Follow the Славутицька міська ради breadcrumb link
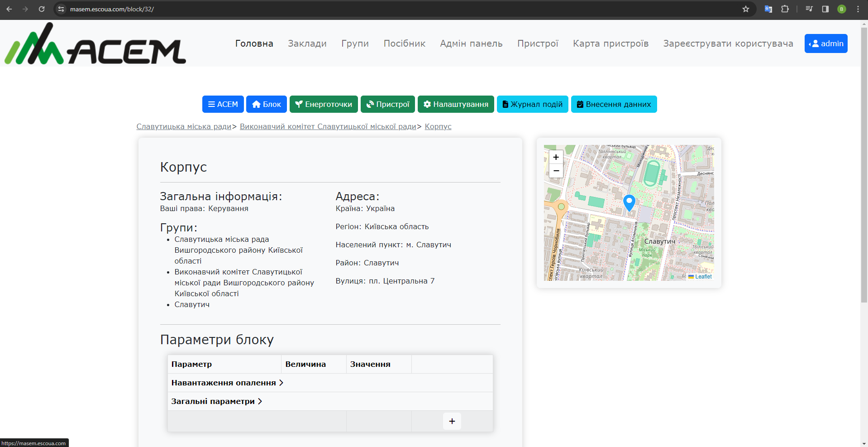Viewport: 868px width, 447px height. tap(184, 126)
